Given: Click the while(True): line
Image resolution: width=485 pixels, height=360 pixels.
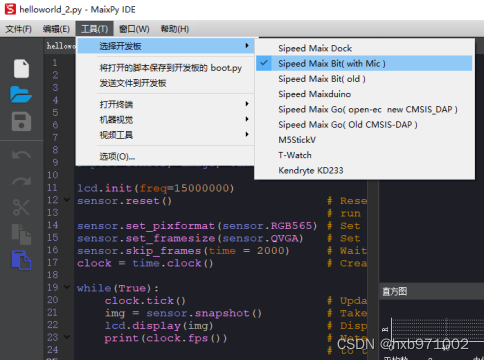Looking at the screenshot, I should click(118, 288).
